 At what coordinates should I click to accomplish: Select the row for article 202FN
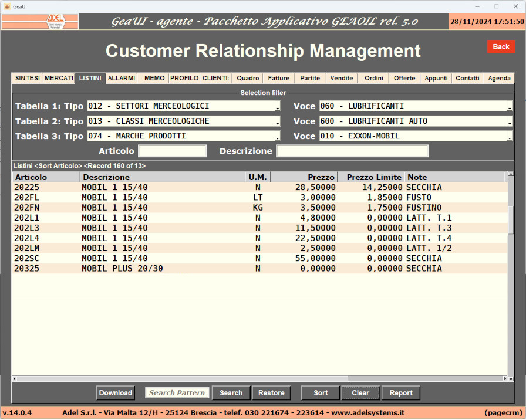[260, 208]
